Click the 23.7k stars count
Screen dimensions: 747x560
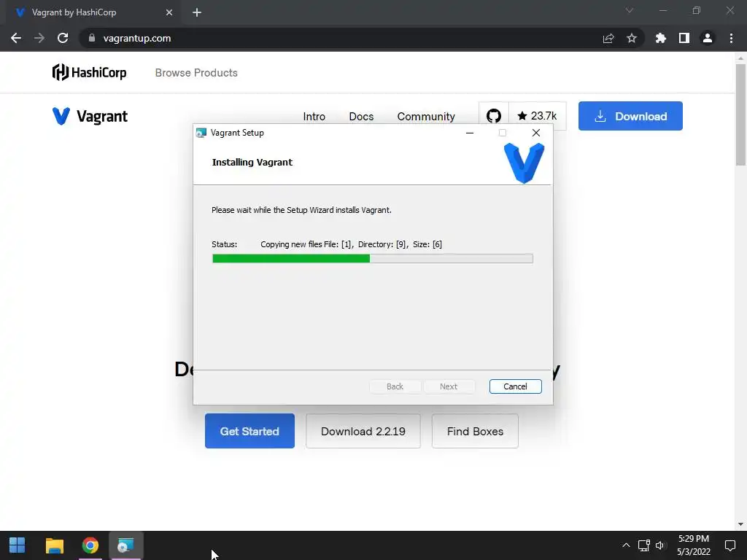[x=538, y=116]
